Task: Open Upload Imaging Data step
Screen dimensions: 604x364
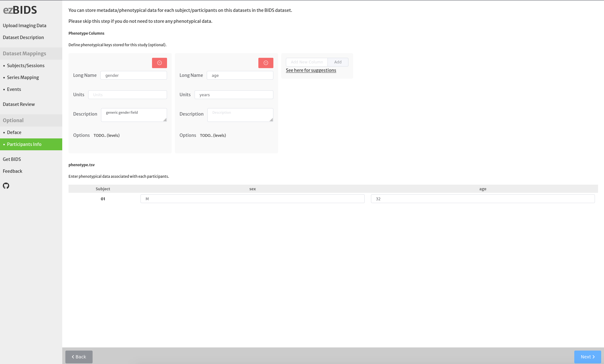Action: coord(24,26)
